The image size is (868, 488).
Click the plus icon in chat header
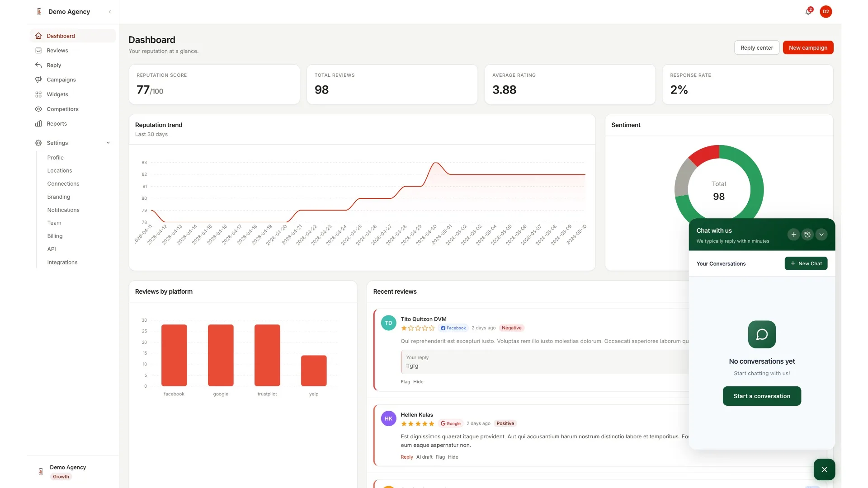(793, 235)
